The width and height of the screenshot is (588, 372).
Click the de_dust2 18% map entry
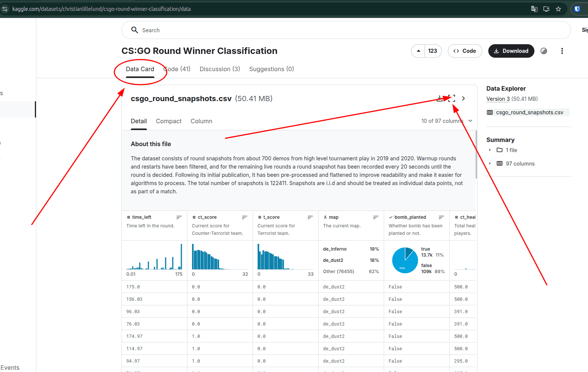click(351, 260)
